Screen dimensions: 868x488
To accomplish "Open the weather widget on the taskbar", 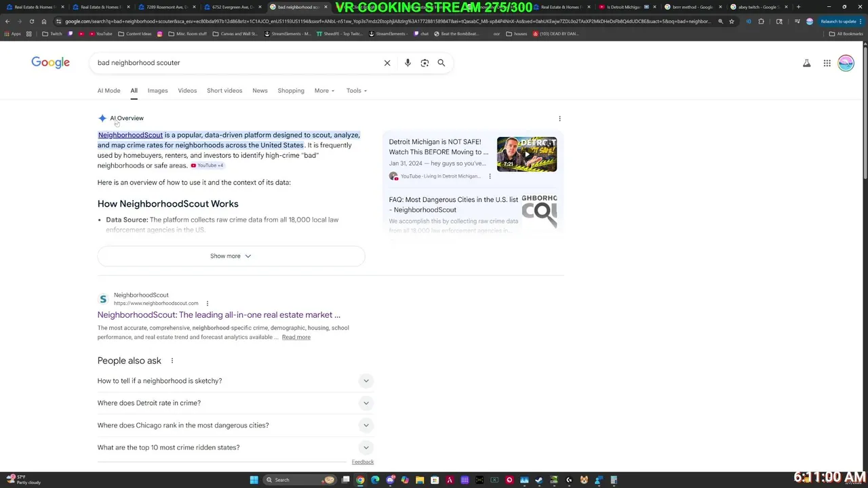I will (24, 480).
